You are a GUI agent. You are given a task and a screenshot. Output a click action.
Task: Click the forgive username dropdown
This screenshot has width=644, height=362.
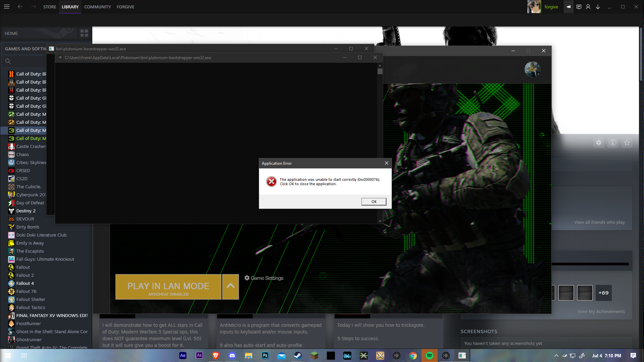click(x=551, y=7)
